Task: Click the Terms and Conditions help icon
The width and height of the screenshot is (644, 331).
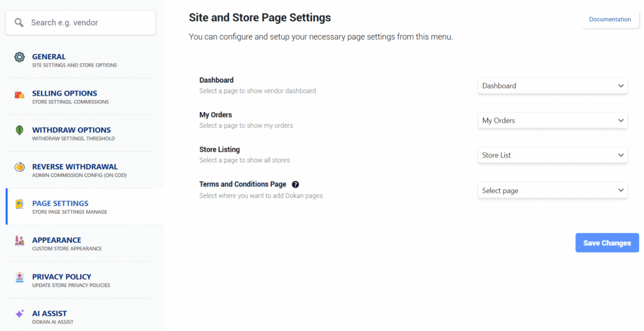Action: tap(296, 184)
